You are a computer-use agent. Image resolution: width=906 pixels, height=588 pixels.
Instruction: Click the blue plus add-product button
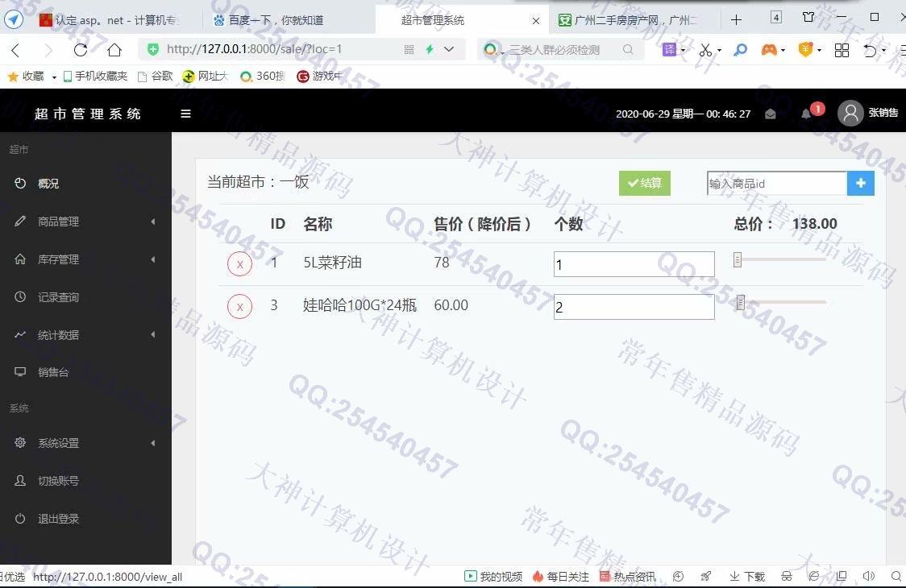click(x=860, y=183)
